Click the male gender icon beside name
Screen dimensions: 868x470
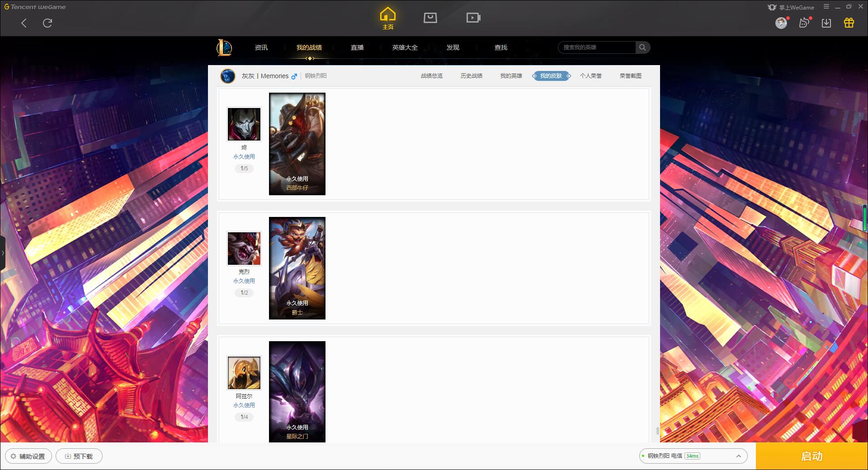point(294,76)
